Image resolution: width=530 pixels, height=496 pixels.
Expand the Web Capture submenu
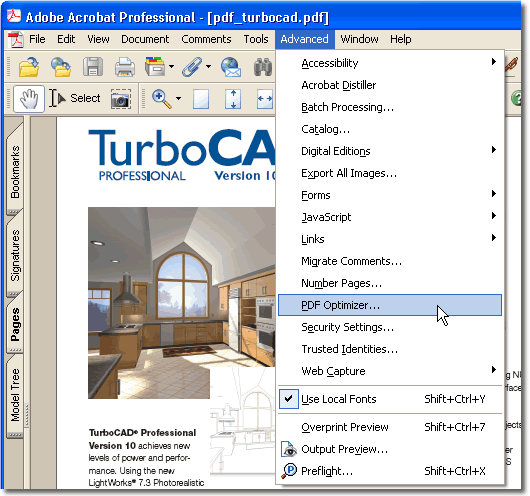(390, 371)
